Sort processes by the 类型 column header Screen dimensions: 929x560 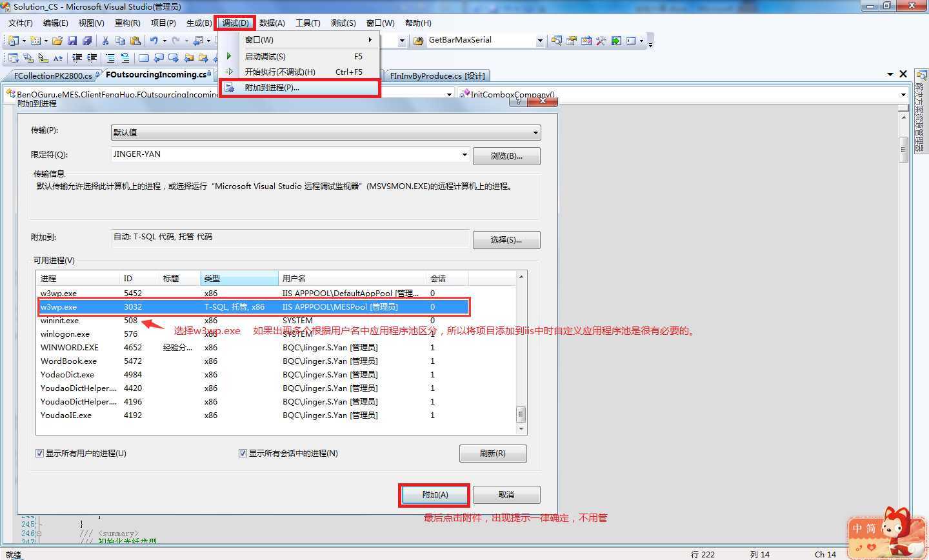(239, 279)
